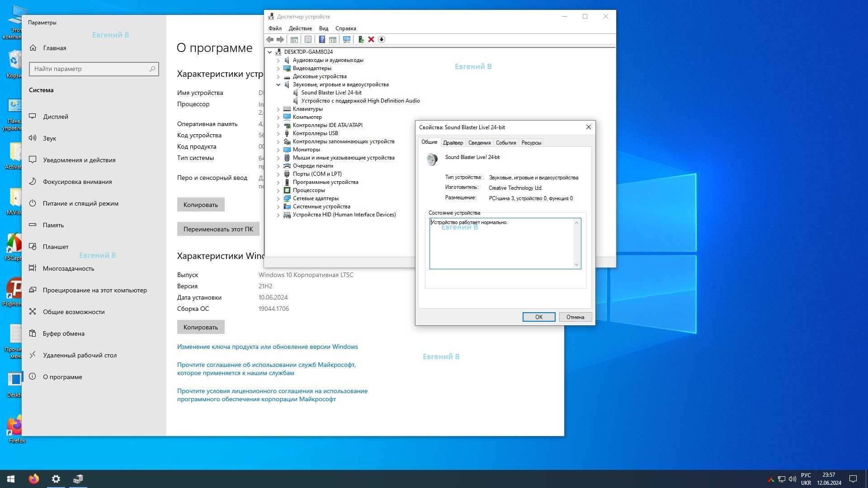Switch to the Драйвер tab
Image resolution: width=868 pixels, height=488 pixels.
453,143
